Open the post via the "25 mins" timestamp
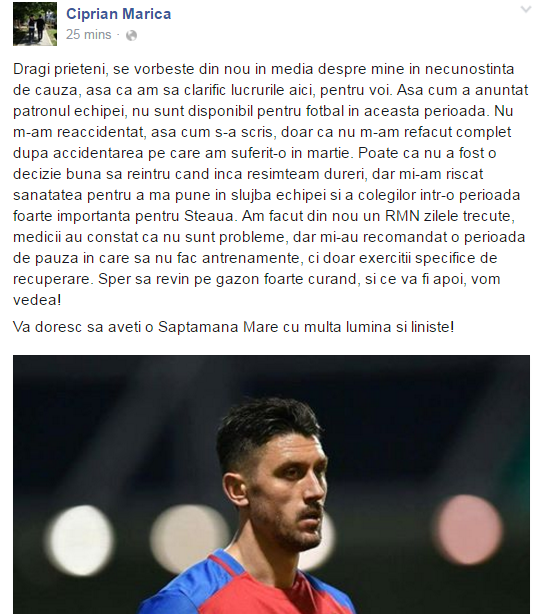The width and height of the screenshot is (544, 614). (89, 35)
